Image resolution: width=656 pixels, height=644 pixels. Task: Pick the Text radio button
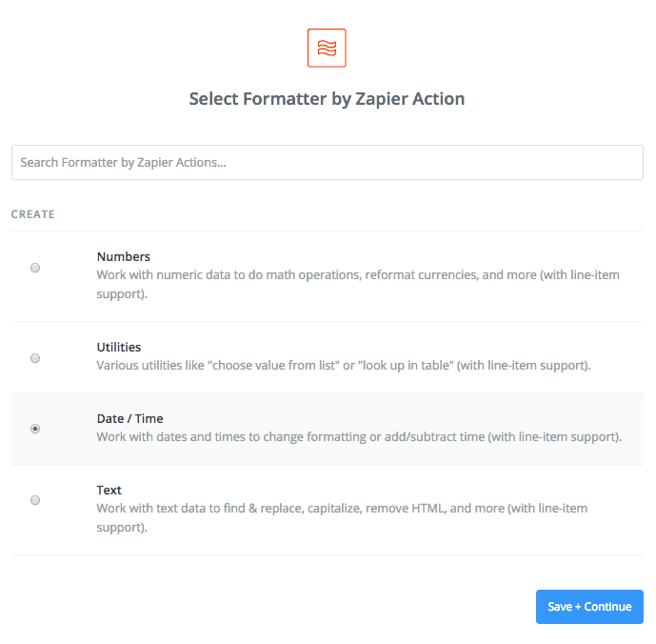coord(35,500)
